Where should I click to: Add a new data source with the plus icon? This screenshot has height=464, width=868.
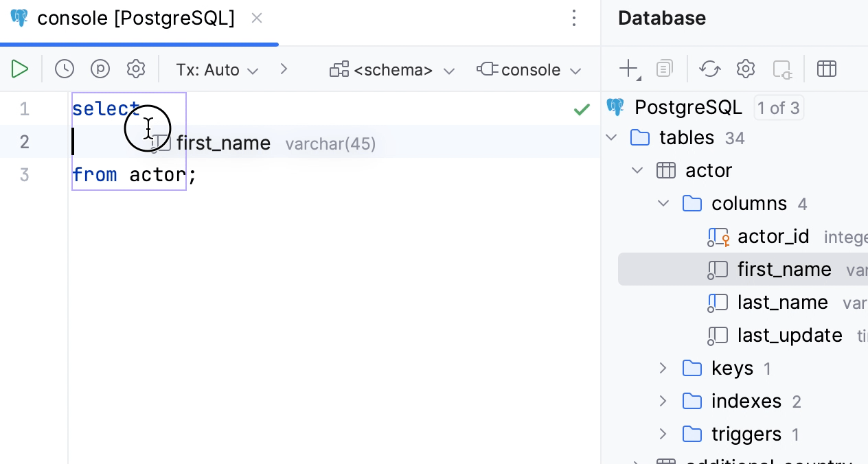pos(628,69)
